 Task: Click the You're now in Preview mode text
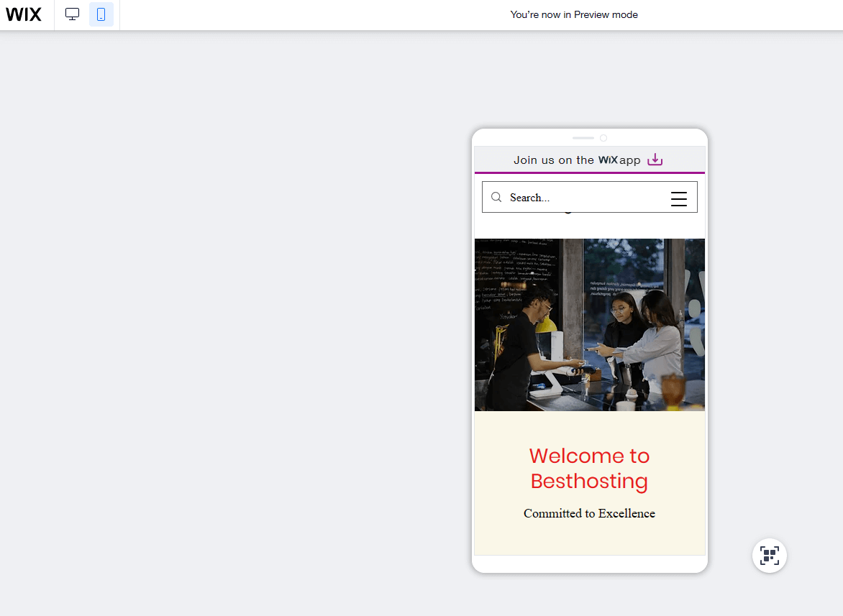point(574,14)
